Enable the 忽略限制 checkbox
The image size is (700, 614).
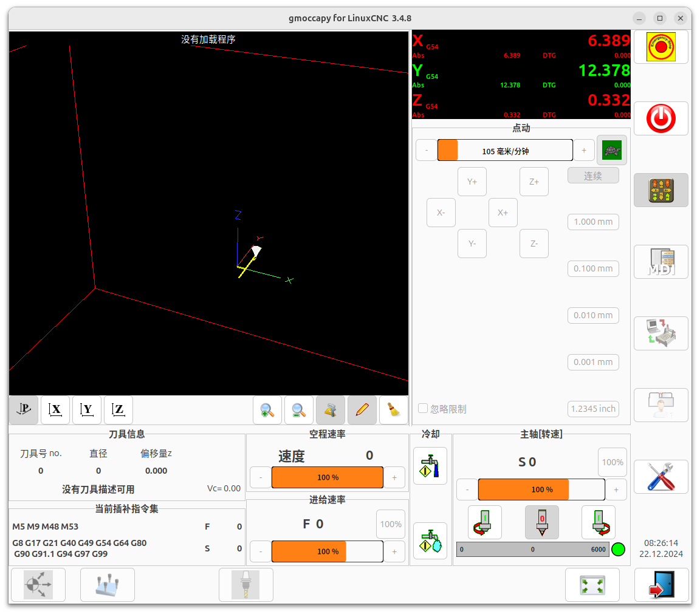point(423,409)
